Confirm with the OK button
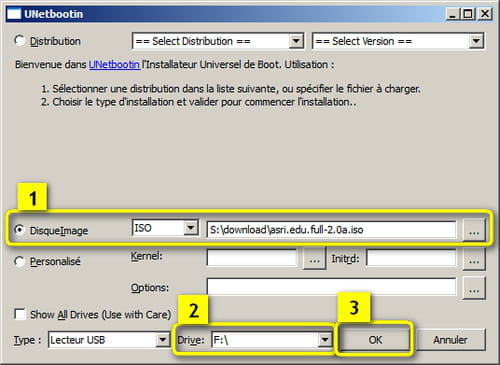This screenshot has height=365, width=500. (x=375, y=340)
